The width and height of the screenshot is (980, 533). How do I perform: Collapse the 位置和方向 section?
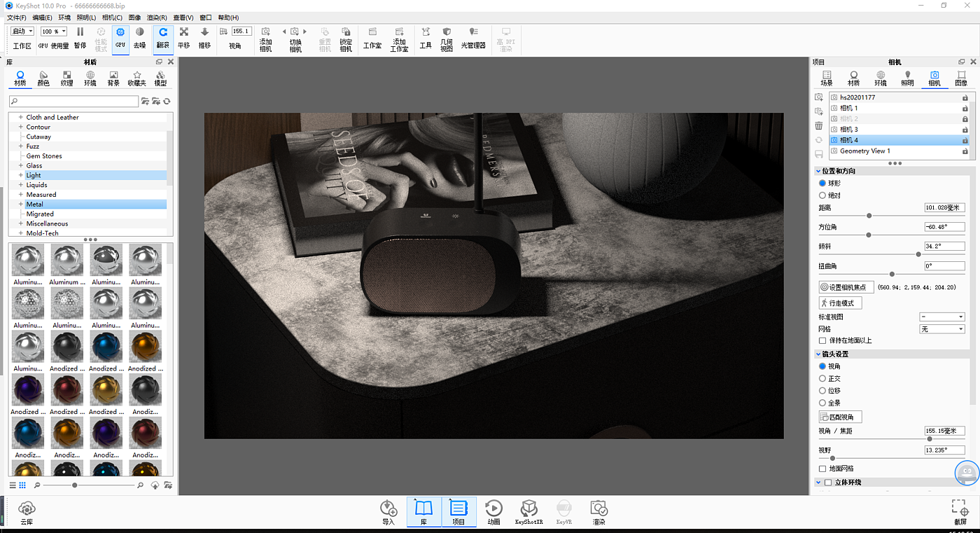(818, 171)
